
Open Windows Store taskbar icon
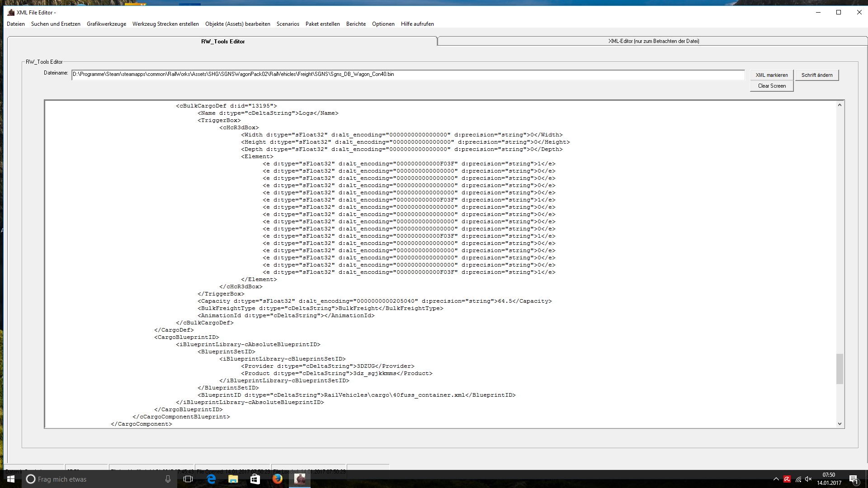(255, 479)
